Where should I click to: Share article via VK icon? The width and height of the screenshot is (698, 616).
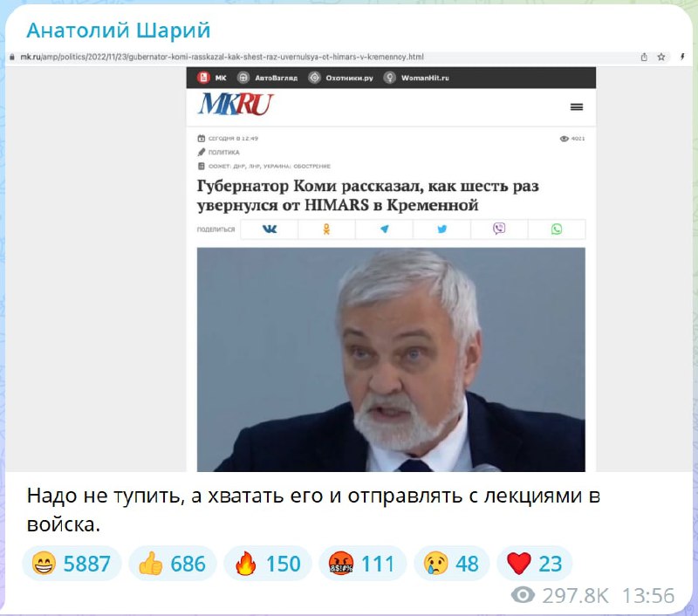coord(270,229)
